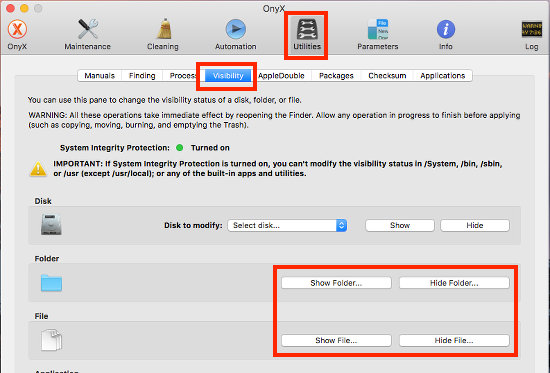550x373 pixels.
Task: Click the 'Folder' section heading
Action: (x=47, y=259)
